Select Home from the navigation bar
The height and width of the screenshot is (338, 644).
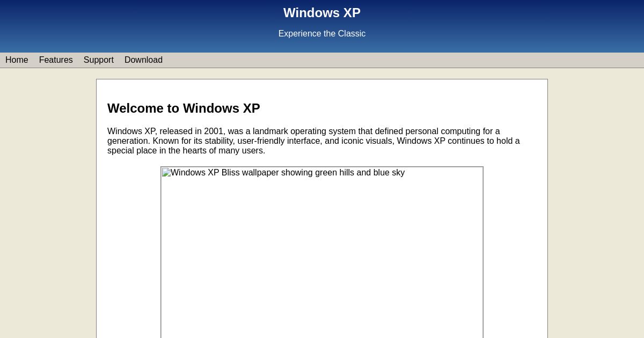click(17, 60)
